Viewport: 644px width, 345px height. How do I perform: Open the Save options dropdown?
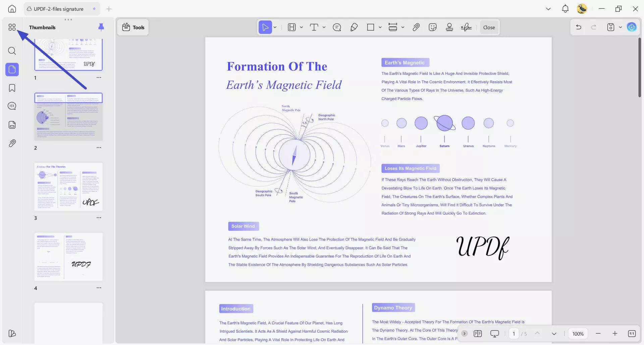click(x=621, y=27)
